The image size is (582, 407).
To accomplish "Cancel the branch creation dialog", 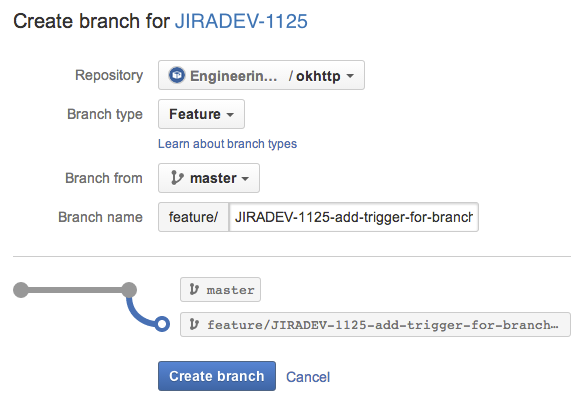I will pyautogui.click(x=308, y=377).
